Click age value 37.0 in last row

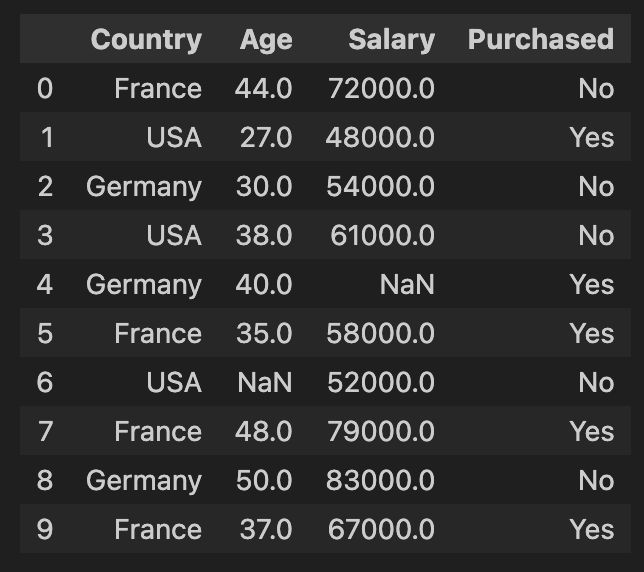point(266,529)
